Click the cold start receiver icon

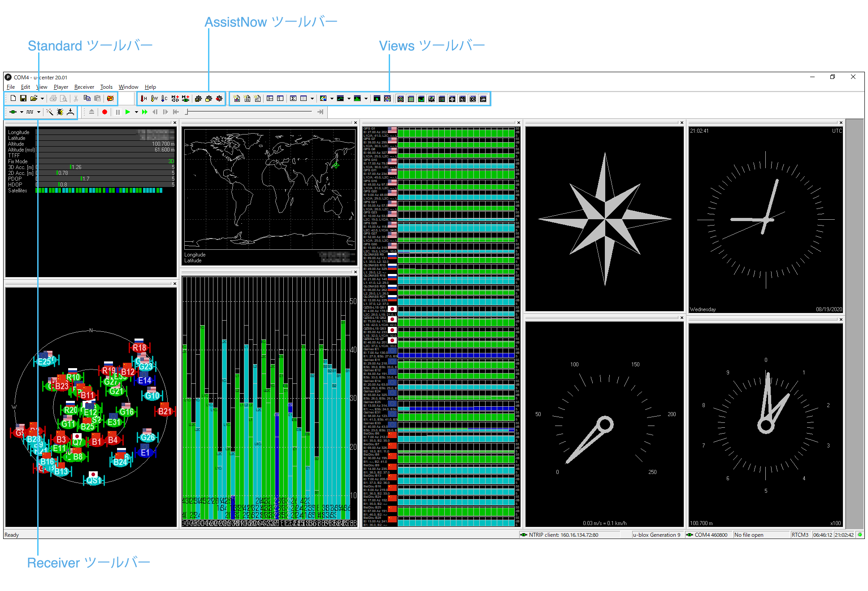pyautogui.click(x=164, y=99)
